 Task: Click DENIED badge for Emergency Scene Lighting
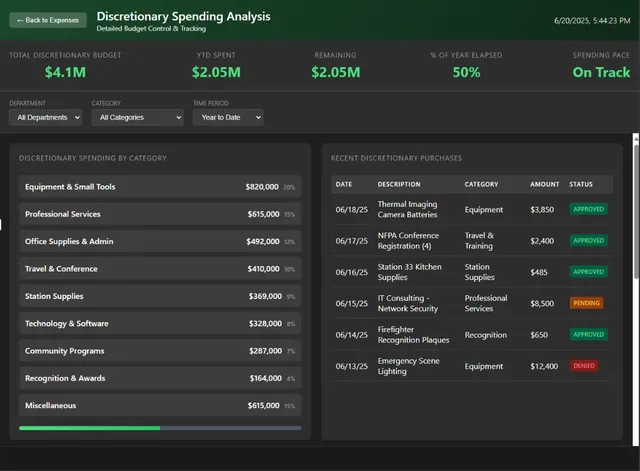click(584, 366)
